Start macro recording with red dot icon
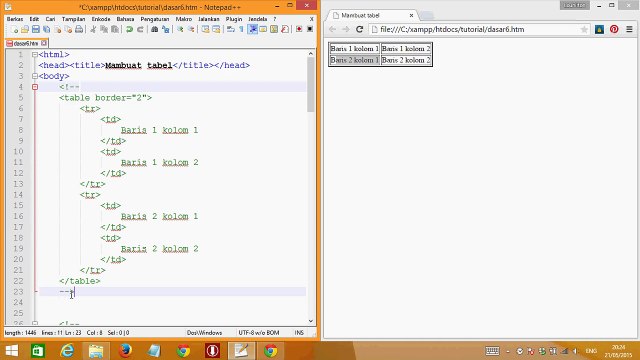Viewport: 640px width, 360px height. [x=299, y=29]
